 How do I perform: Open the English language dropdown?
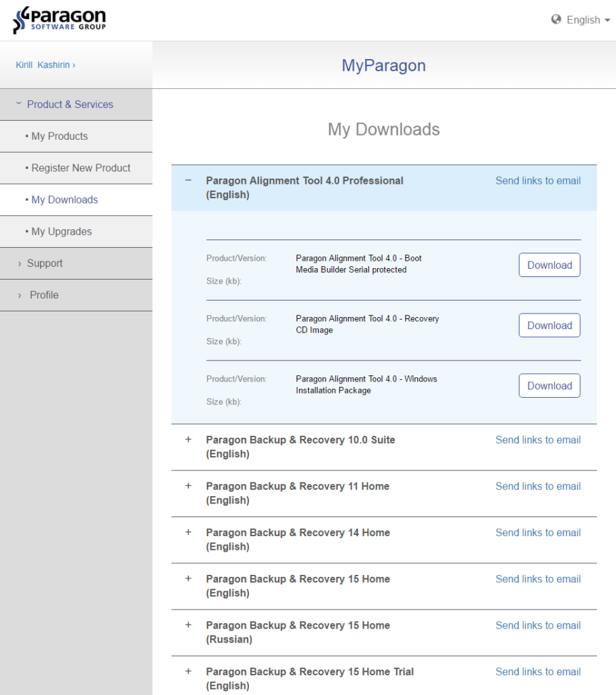tap(583, 20)
